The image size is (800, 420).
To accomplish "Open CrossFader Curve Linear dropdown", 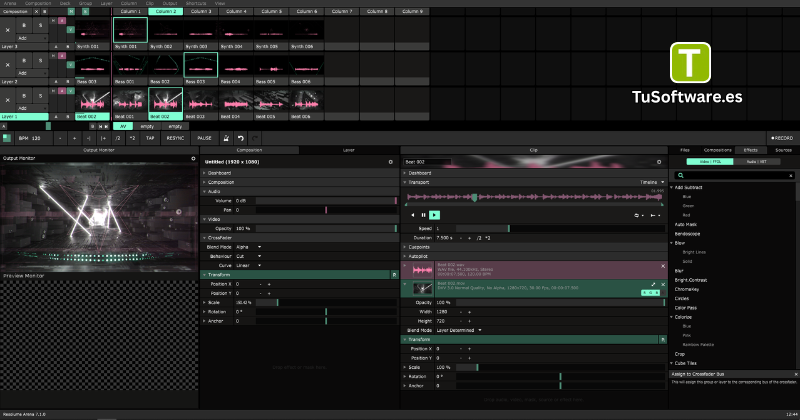I will point(248,265).
